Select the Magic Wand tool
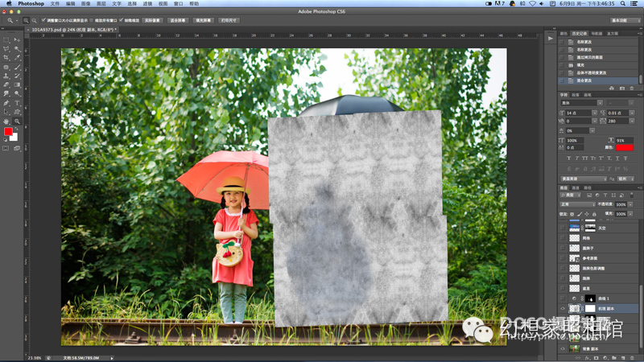 coord(17,49)
